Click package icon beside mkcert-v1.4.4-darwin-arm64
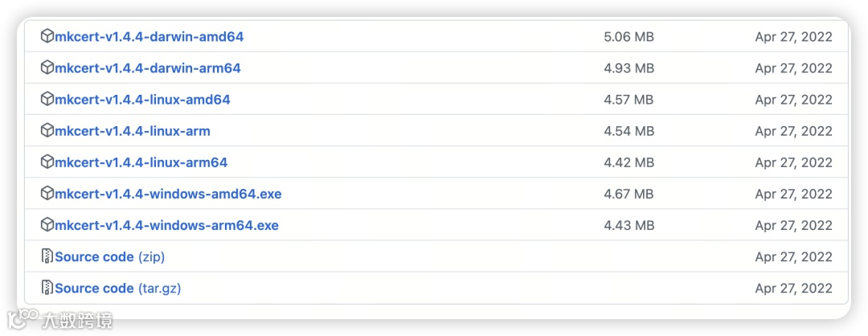 (47, 68)
